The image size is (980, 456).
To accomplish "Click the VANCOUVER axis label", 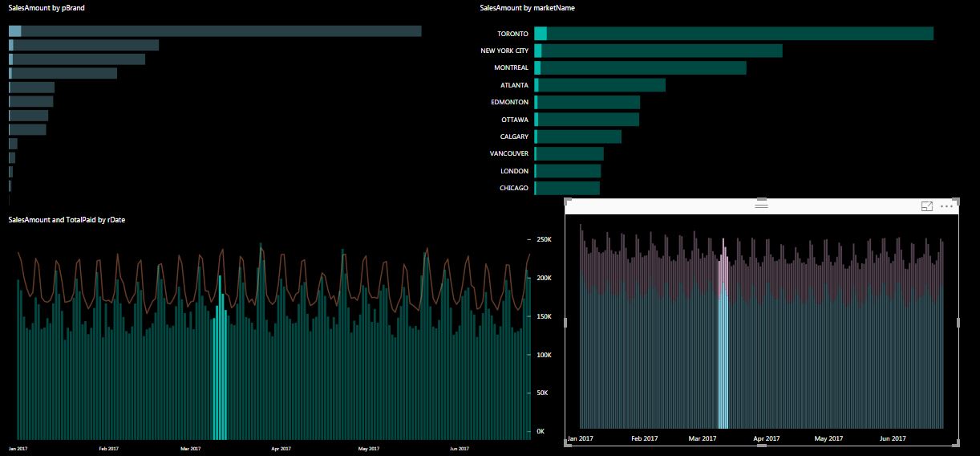I will (x=509, y=153).
